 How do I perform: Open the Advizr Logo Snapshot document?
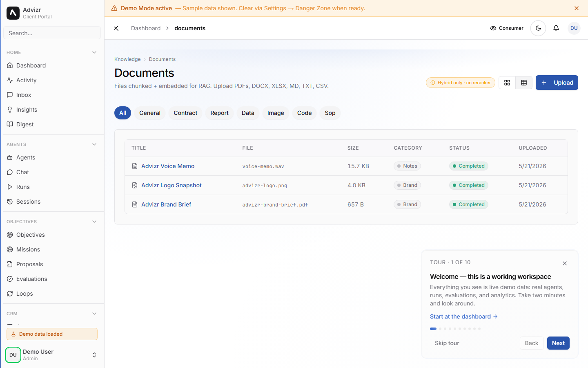[x=171, y=185]
